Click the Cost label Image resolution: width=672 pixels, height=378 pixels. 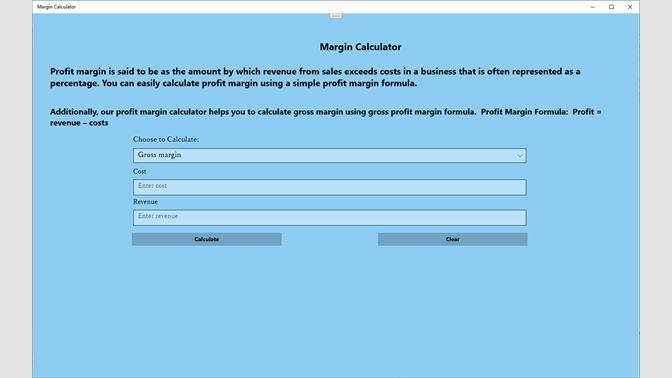click(x=140, y=171)
